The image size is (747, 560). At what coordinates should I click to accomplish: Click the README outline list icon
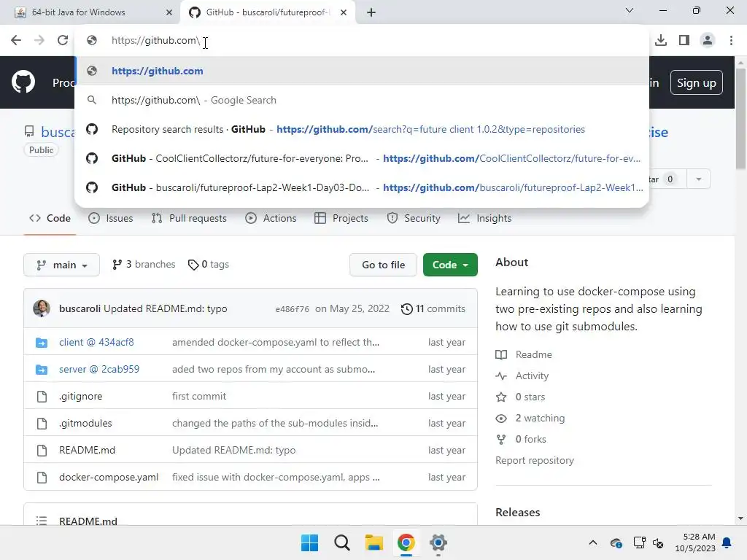pyautogui.click(x=42, y=521)
